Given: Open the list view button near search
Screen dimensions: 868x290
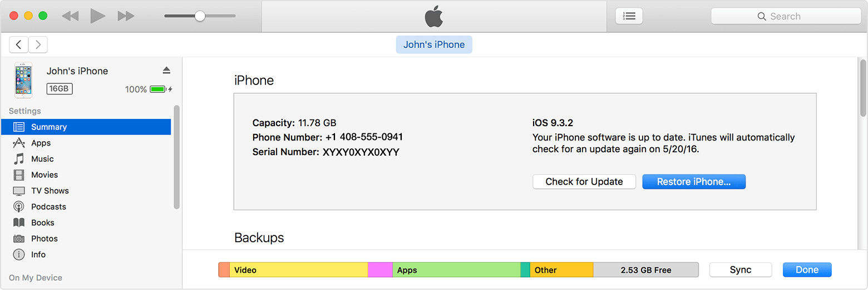Looking at the screenshot, I should pyautogui.click(x=629, y=16).
